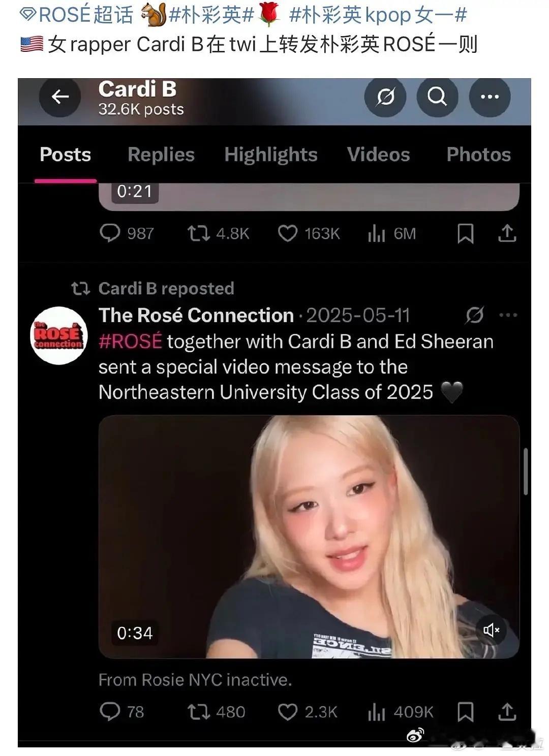View the Photos tab

478,154
